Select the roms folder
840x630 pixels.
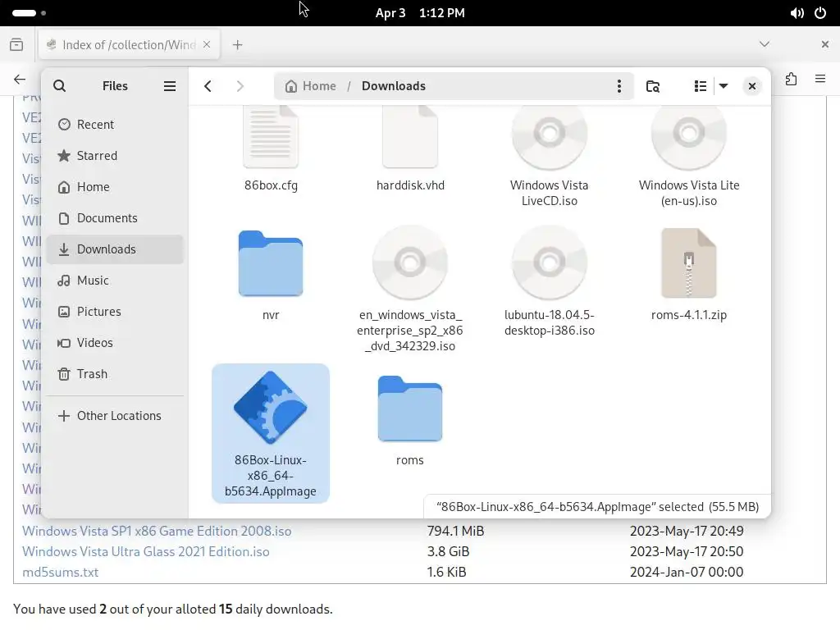[x=410, y=421]
